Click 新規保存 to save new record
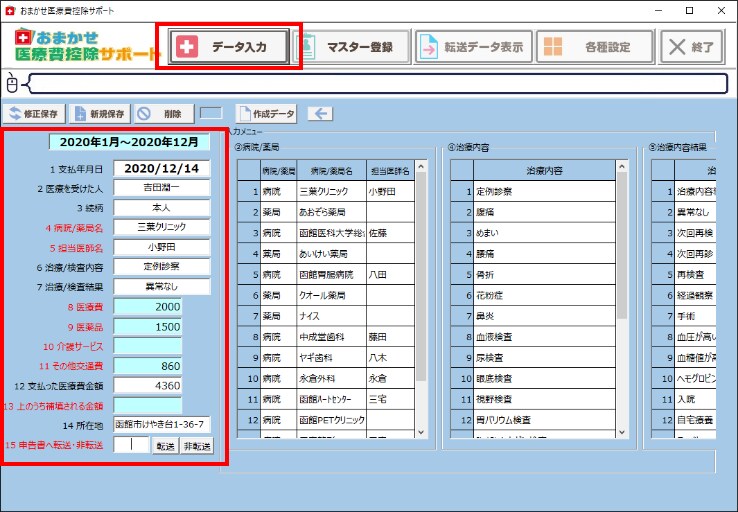This screenshot has width=738, height=512. tap(99, 114)
